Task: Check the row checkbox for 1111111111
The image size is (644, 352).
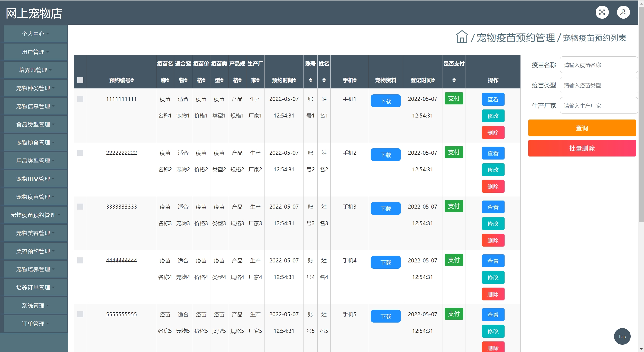Action: coord(80,99)
